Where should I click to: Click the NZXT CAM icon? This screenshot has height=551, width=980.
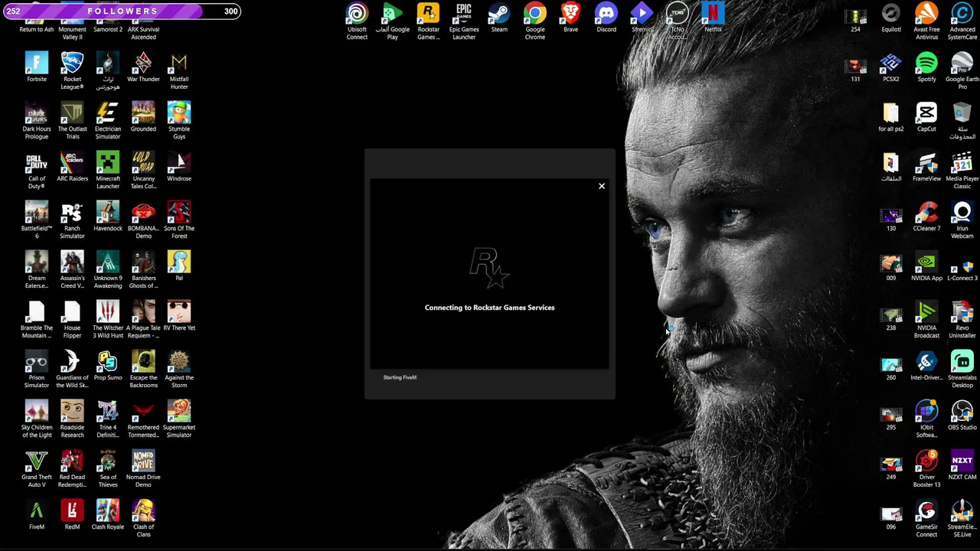coord(962,465)
